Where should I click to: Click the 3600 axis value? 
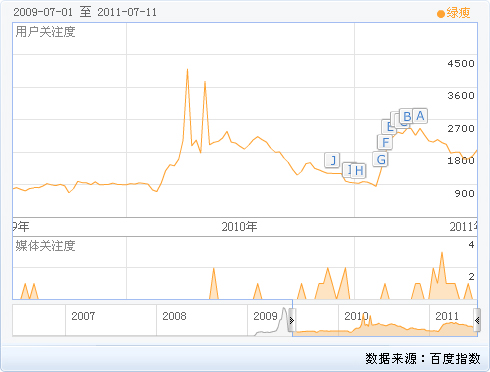click(x=461, y=96)
